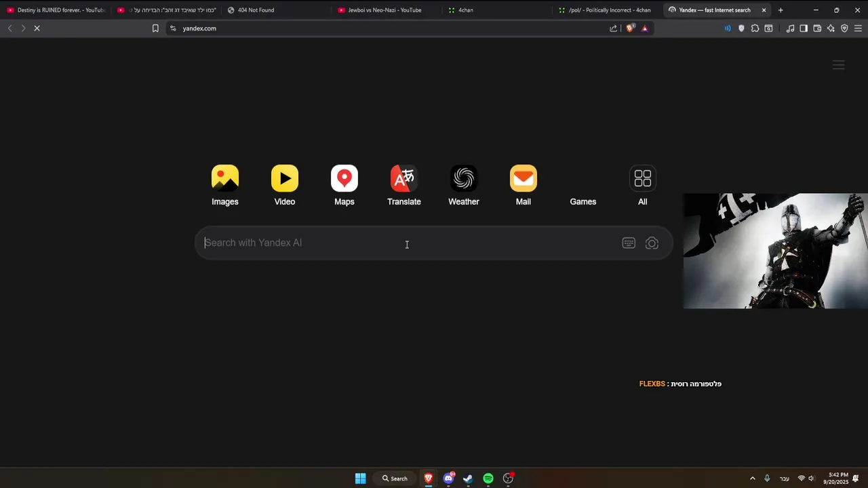
Task: Click the window-with-magnifier toolbar icon
Action: click(x=768, y=28)
